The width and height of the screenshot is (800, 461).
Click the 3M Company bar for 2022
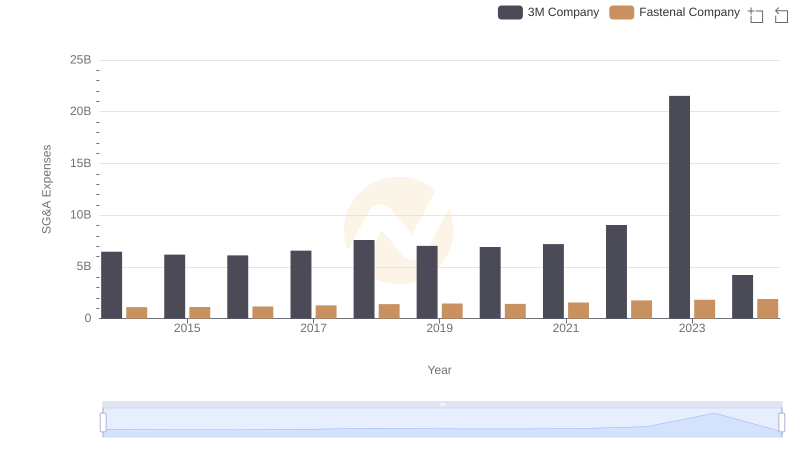616,272
